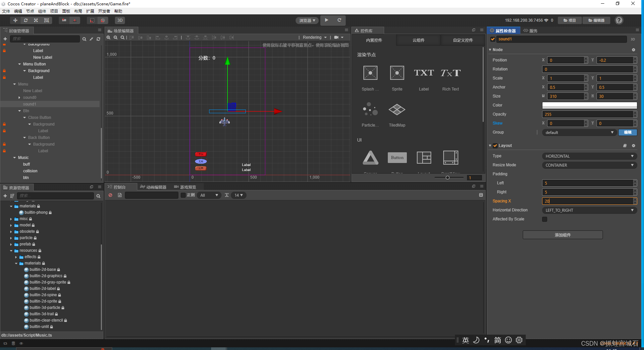
Task: Play the game preview
Action: pos(327,20)
